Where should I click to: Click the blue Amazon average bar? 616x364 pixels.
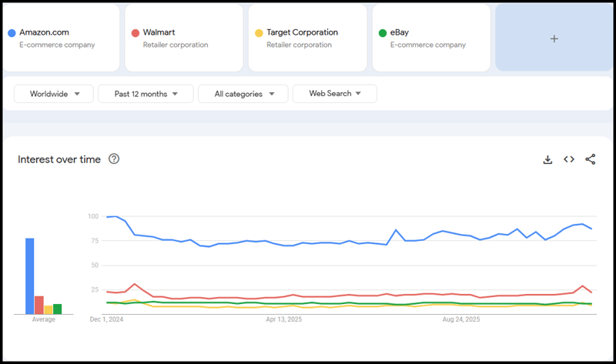29,276
